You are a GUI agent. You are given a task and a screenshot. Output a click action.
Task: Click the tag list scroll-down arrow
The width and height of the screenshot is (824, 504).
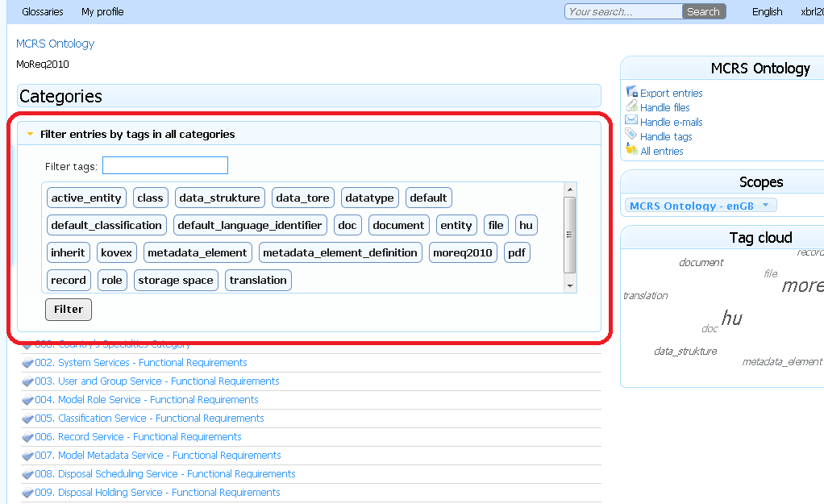(x=570, y=286)
